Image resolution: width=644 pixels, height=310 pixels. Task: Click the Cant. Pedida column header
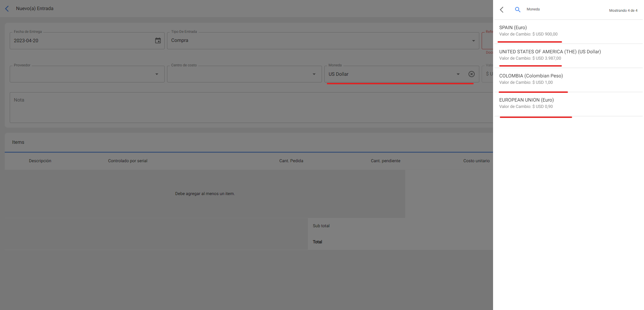tap(291, 161)
